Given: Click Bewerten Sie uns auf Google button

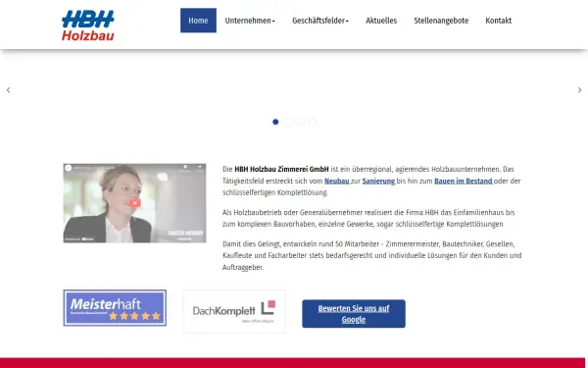Looking at the screenshot, I should click(354, 314).
